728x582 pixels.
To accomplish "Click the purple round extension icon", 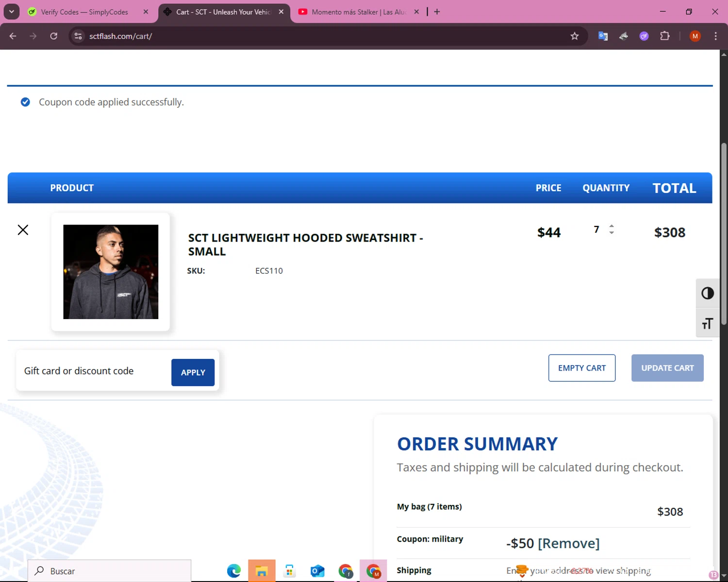I will click(644, 36).
